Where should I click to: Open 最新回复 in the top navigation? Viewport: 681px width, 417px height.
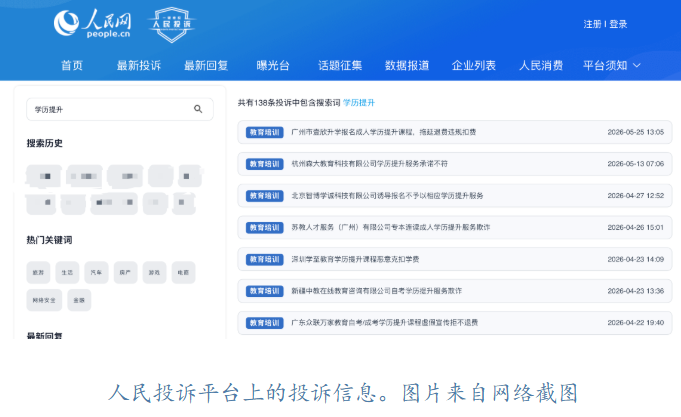click(206, 66)
